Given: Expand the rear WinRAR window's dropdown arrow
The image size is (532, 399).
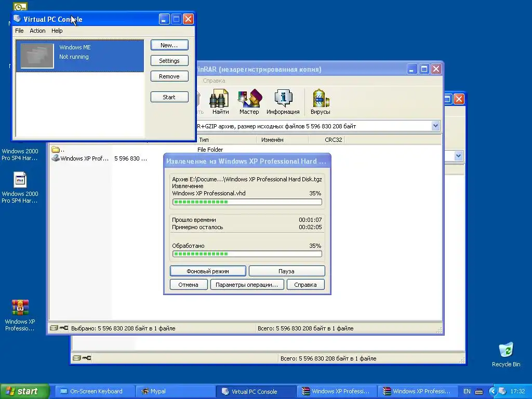Looking at the screenshot, I should [458, 156].
